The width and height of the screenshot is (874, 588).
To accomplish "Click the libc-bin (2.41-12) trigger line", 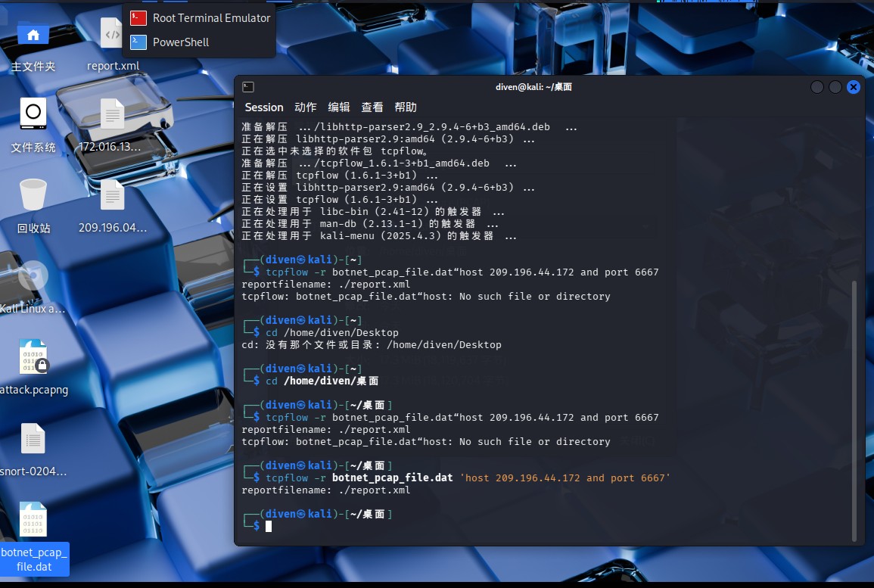I will 373,212.
